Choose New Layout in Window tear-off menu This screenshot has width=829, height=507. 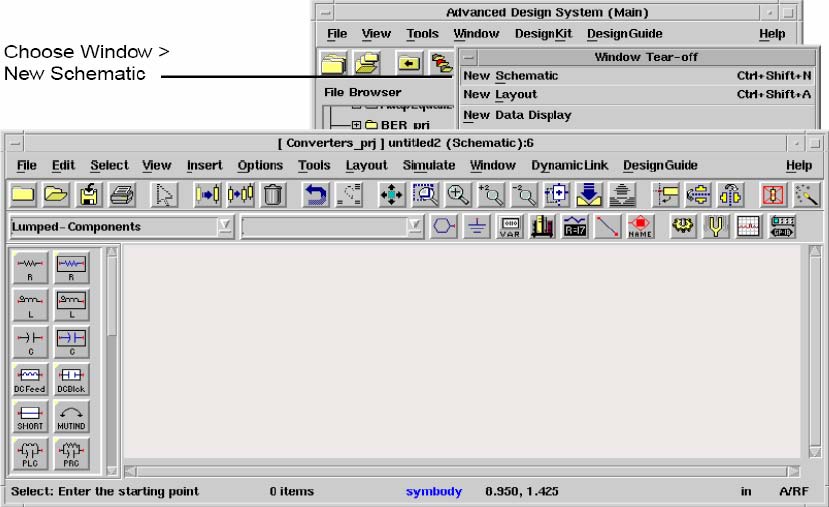pyautogui.click(x=637, y=94)
